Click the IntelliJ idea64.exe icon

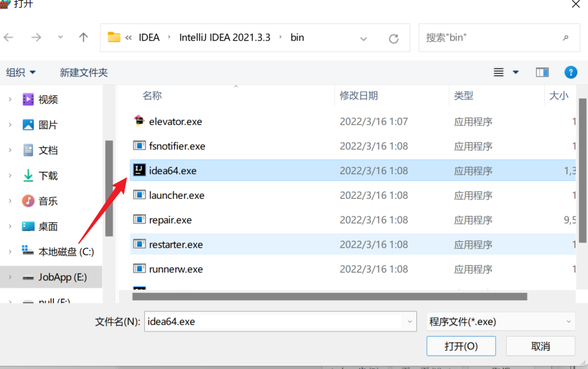tap(139, 170)
